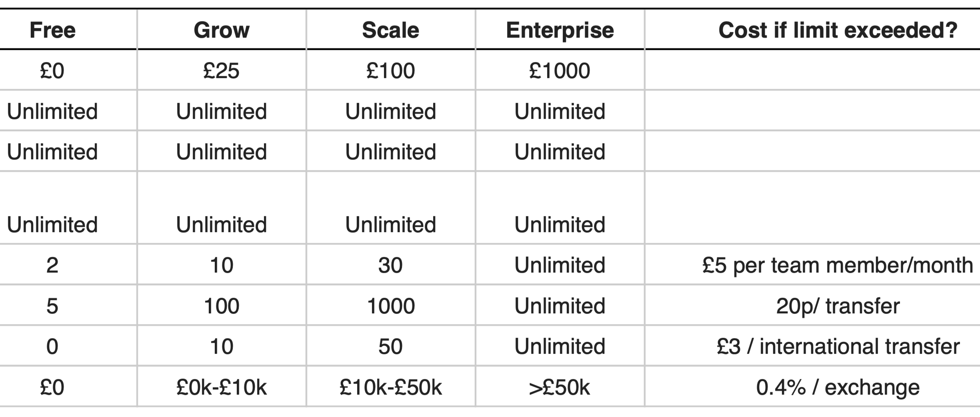
Task: Select the £25 price cell
Action: 221,71
